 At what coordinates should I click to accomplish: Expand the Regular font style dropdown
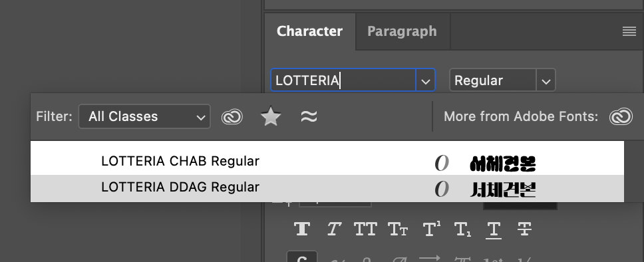[x=546, y=80]
